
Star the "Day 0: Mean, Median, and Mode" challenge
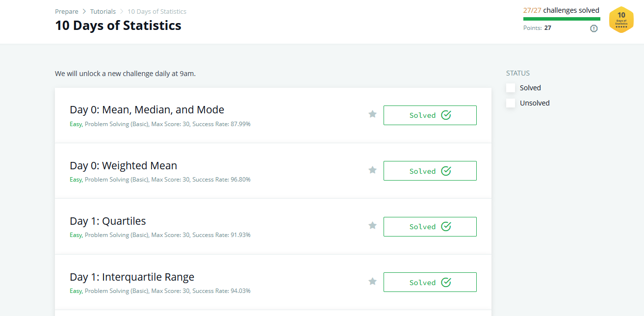tap(372, 114)
